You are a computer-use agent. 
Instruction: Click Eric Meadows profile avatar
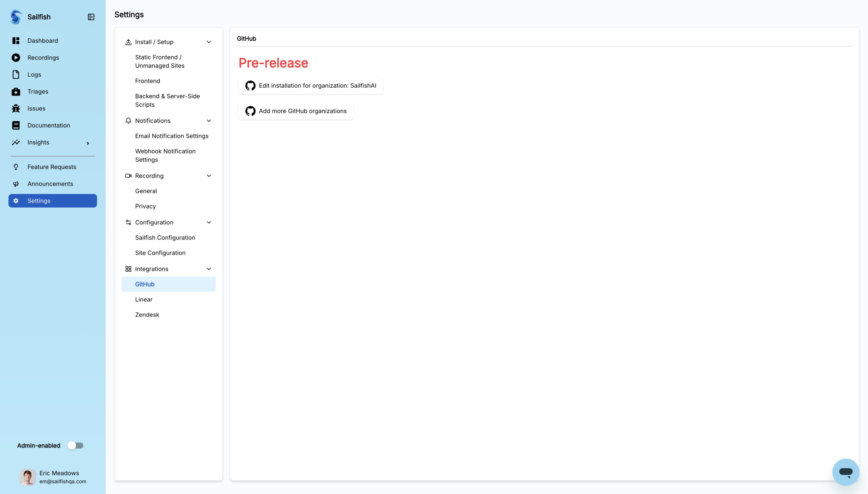pos(27,477)
